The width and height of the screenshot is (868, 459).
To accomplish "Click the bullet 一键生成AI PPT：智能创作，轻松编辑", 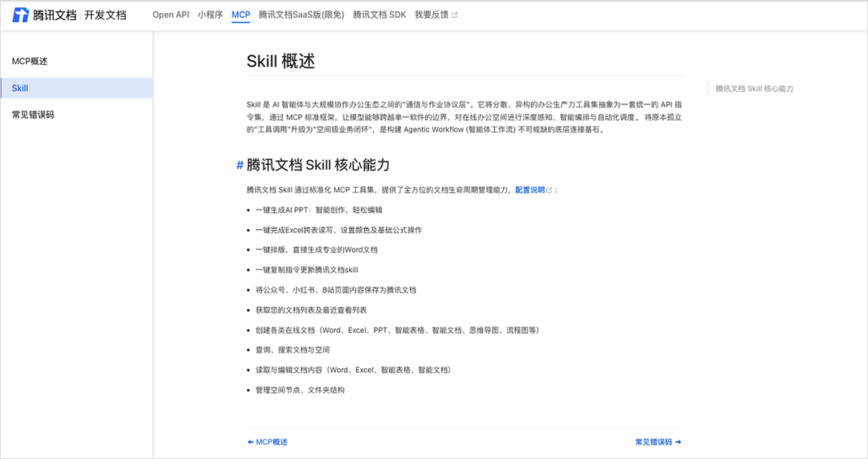I will [319, 210].
